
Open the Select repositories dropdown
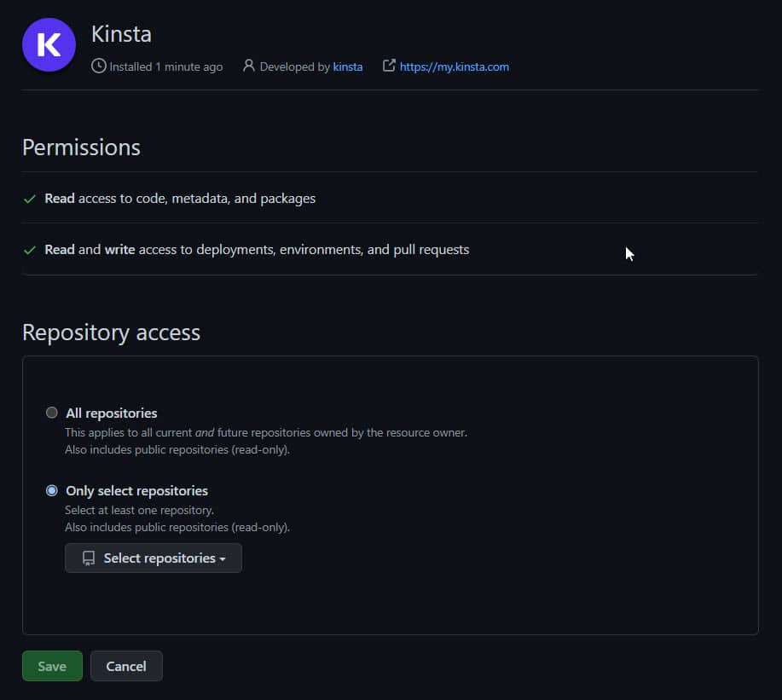pos(153,558)
